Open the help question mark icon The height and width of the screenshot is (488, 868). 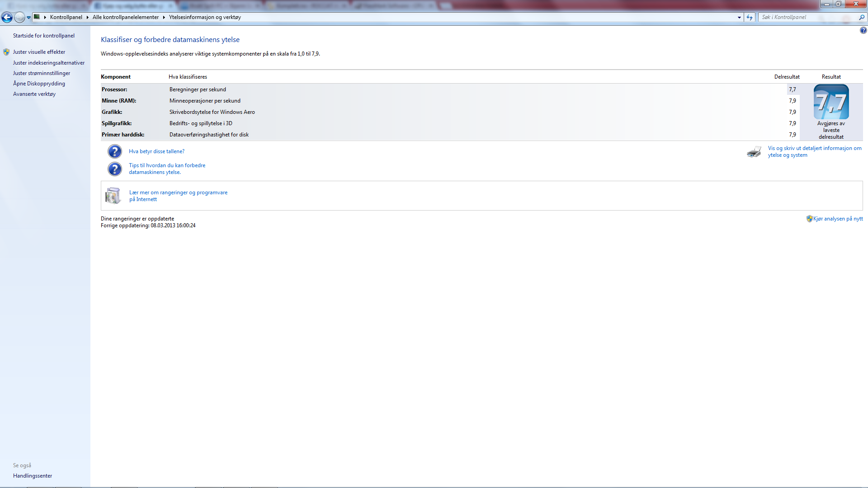point(863,30)
